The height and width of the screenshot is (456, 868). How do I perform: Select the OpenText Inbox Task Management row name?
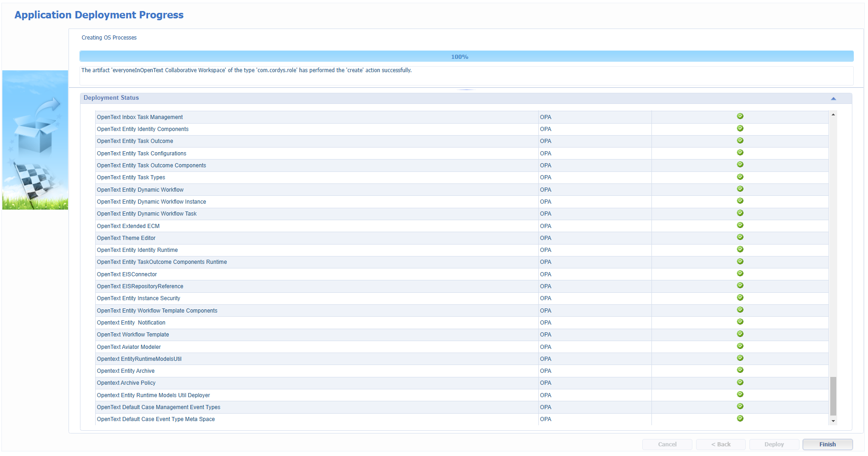(140, 117)
